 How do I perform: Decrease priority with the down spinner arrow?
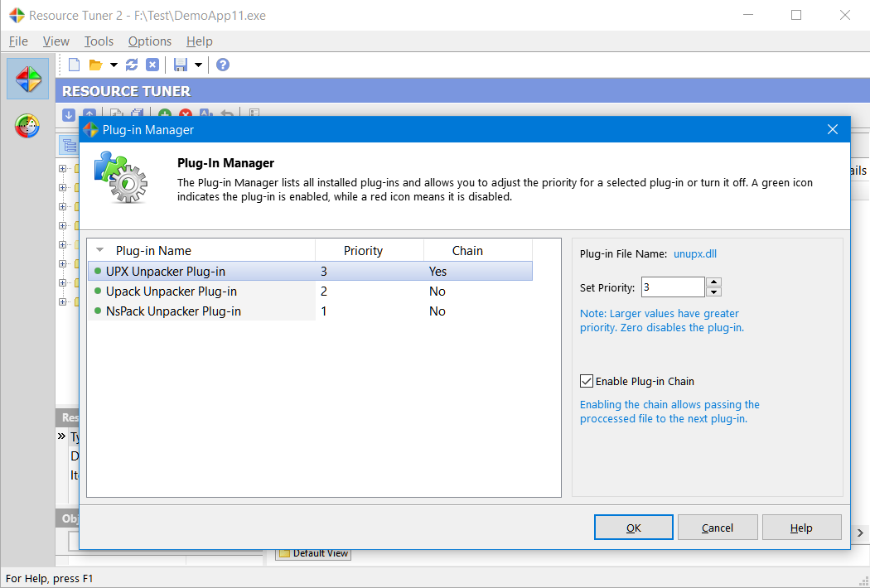coord(714,292)
